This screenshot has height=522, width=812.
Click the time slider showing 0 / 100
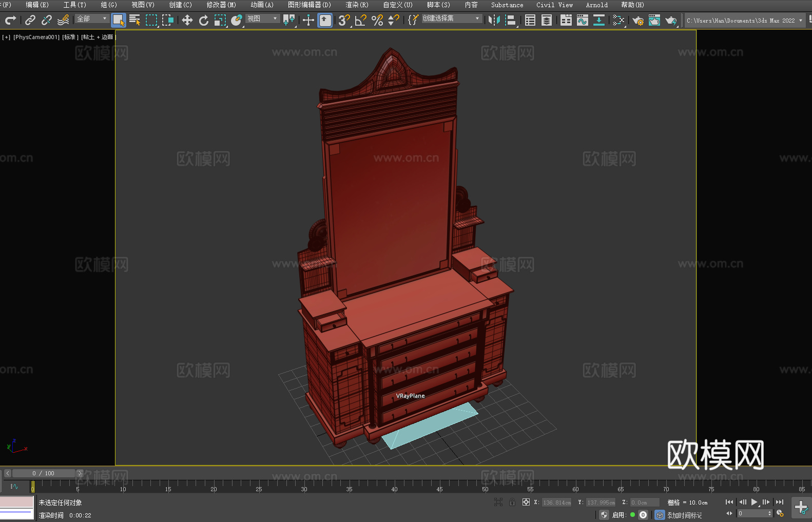coord(44,473)
